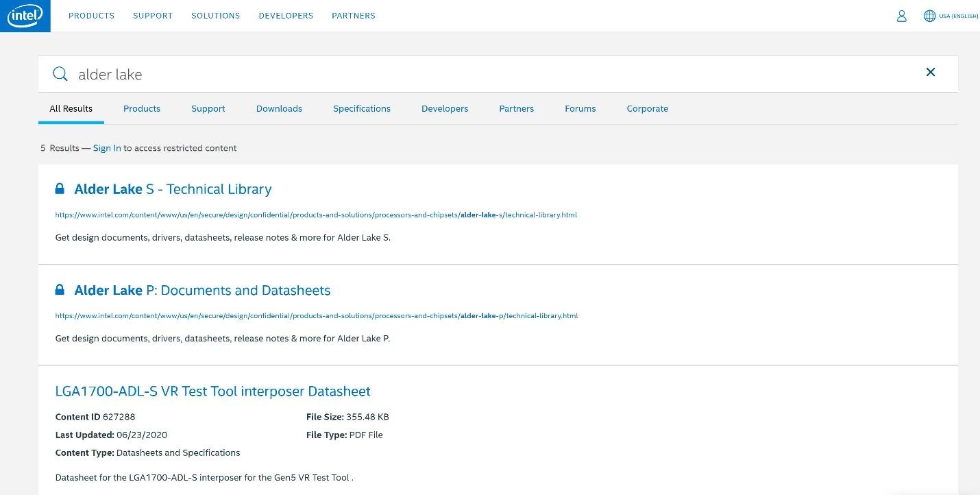Open the Support top menu
980x495 pixels.
coord(153,16)
